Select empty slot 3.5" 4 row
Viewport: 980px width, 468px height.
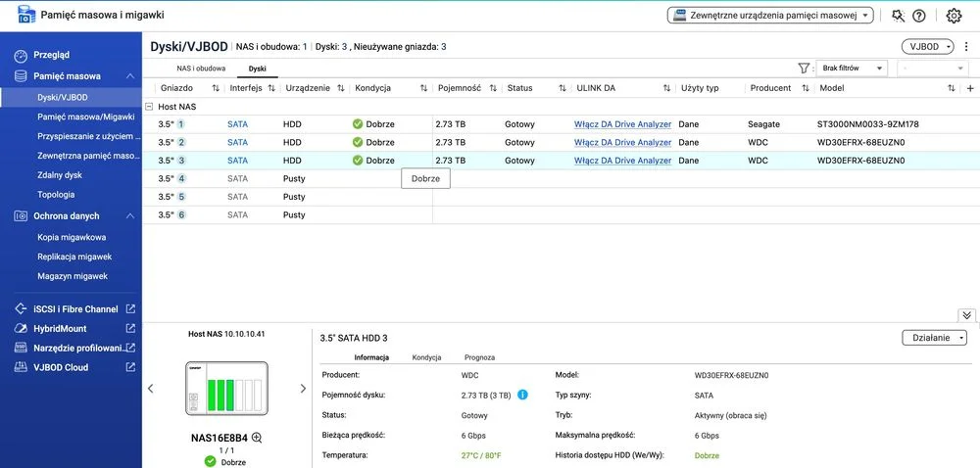(x=562, y=178)
